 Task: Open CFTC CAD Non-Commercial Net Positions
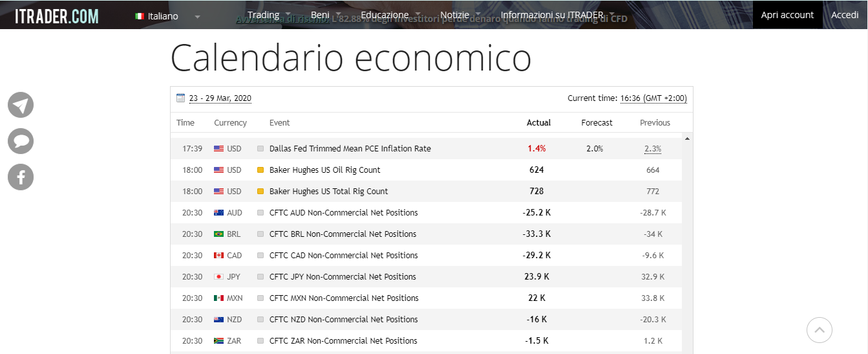343,256
